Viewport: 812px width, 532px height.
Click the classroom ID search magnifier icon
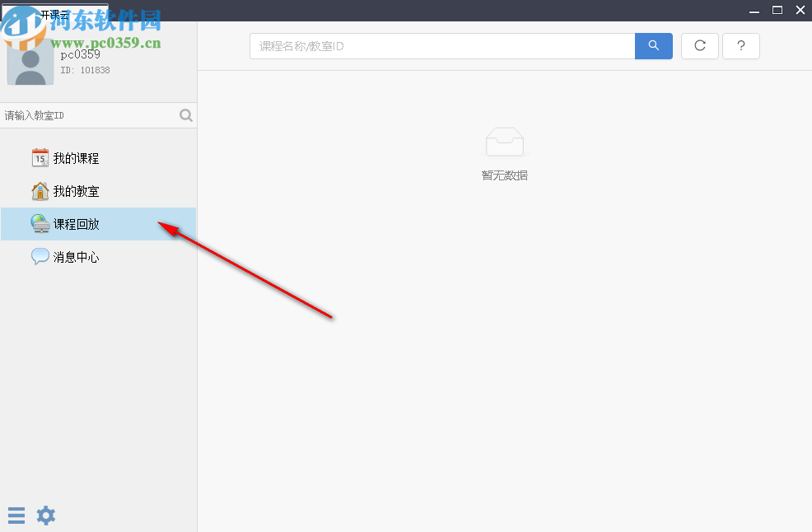[x=186, y=115]
